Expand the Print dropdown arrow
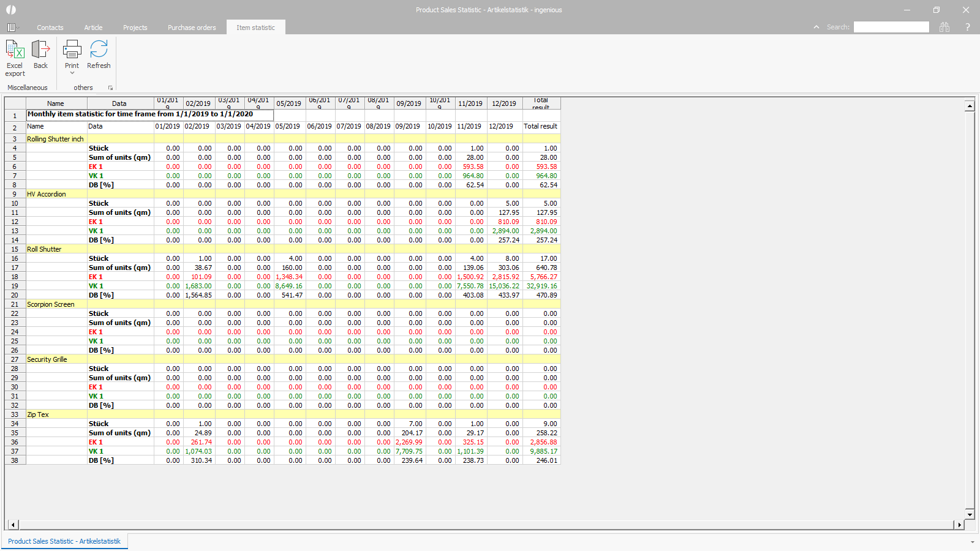Viewport: 980px width, 551px height. (72, 73)
